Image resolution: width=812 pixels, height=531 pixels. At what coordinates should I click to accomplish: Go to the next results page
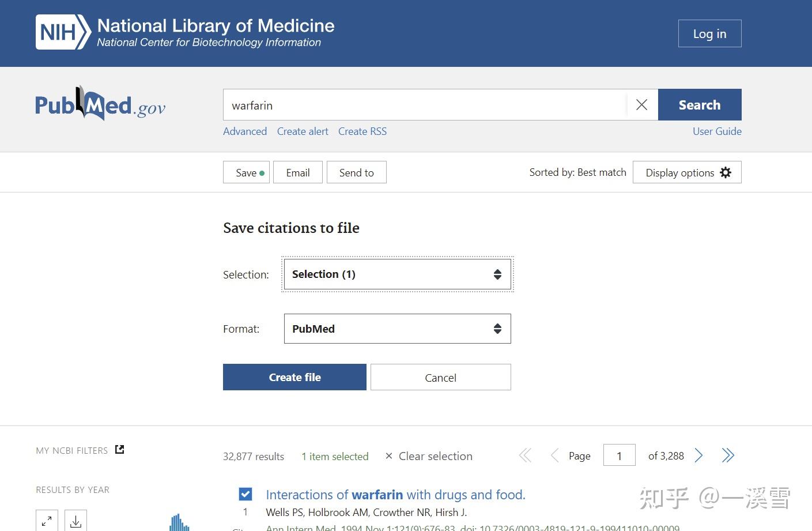click(x=698, y=455)
